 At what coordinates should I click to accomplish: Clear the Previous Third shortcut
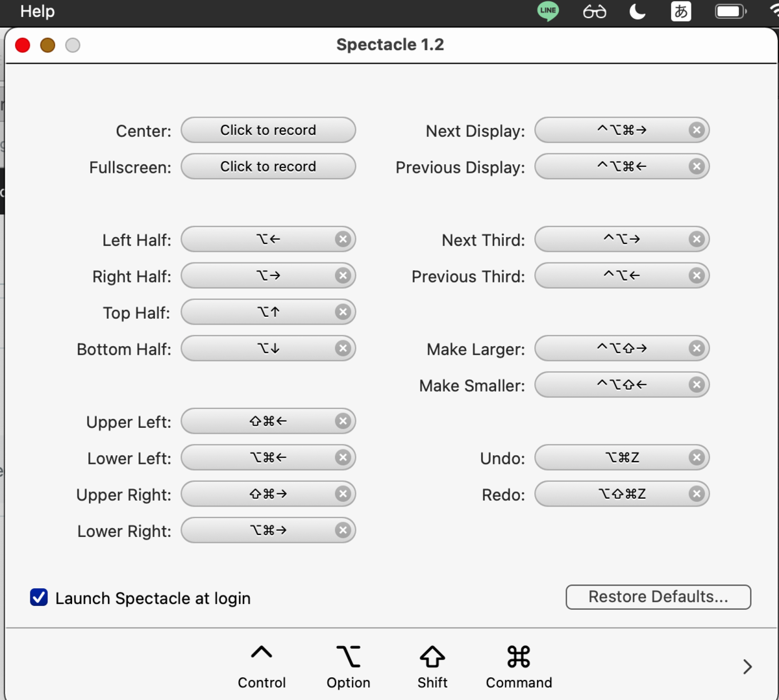tap(697, 276)
